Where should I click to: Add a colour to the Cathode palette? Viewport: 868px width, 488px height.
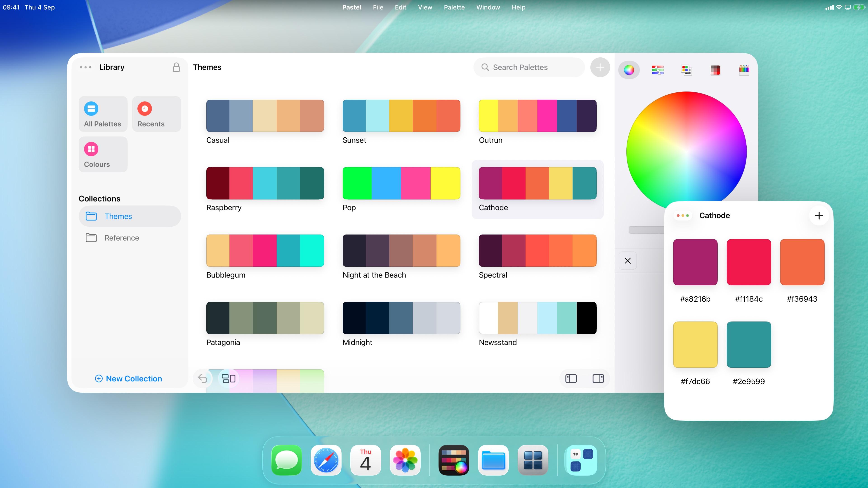coord(819,216)
